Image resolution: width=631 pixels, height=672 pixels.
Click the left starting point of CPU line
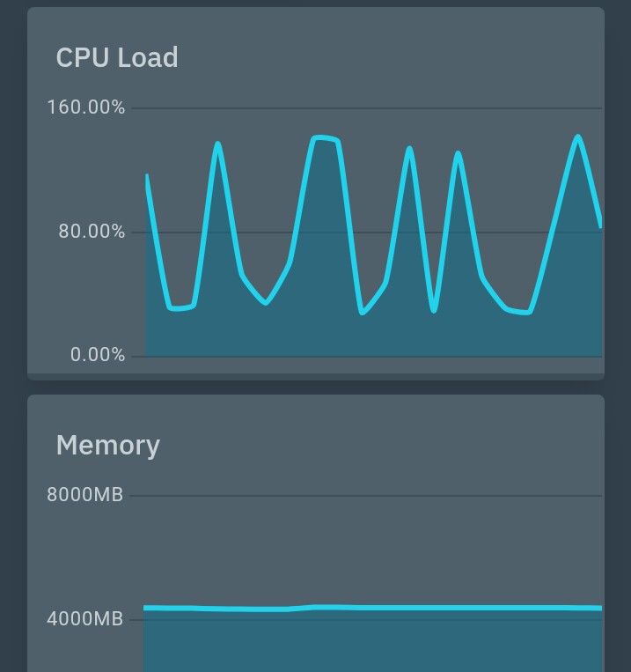click(147, 176)
